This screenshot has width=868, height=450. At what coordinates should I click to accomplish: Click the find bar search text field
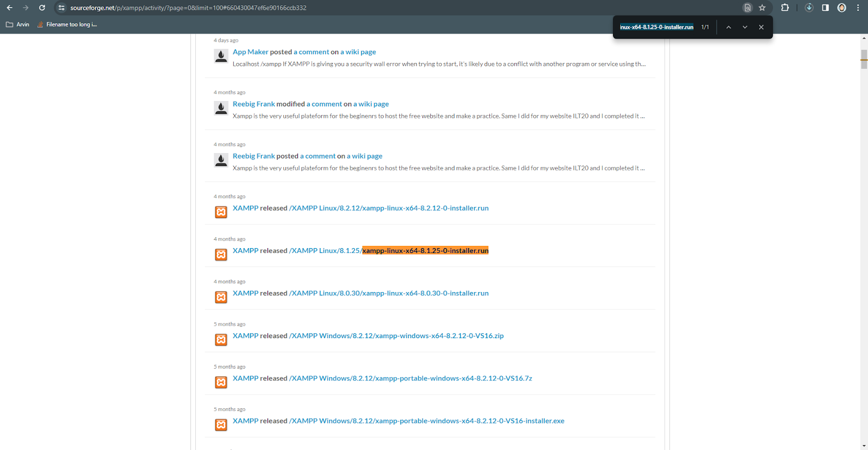[656, 27]
